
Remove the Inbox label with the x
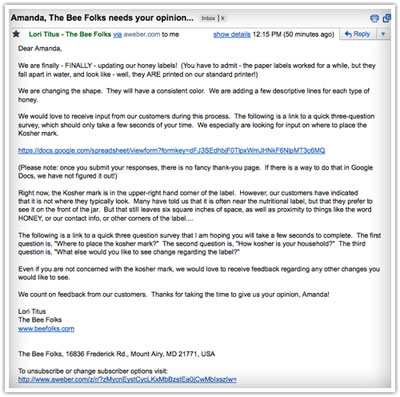223,18
